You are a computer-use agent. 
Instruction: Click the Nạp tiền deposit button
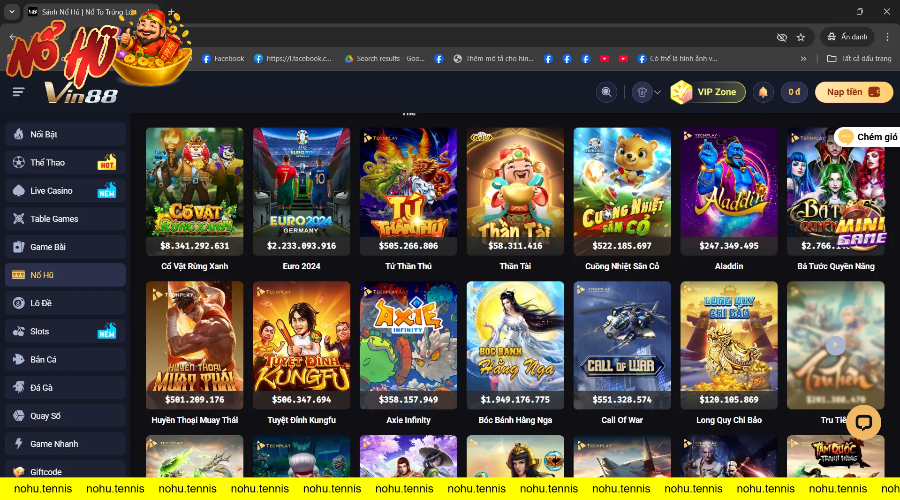coord(852,92)
